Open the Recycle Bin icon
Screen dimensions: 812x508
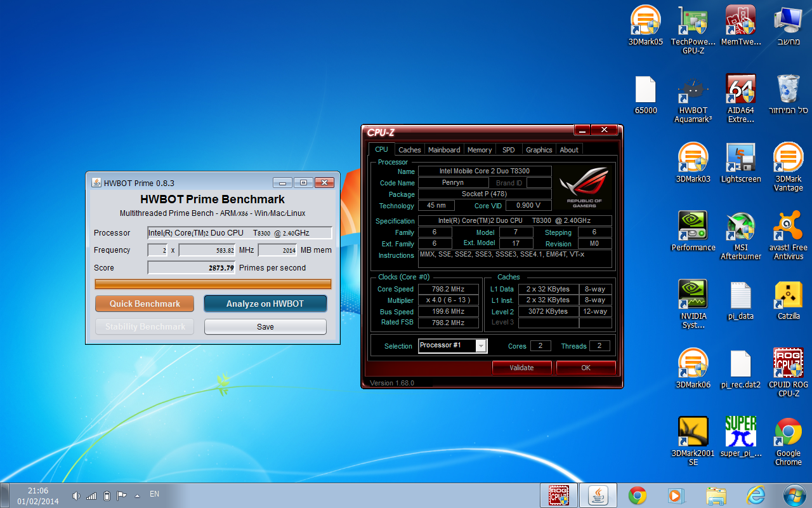click(x=788, y=94)
